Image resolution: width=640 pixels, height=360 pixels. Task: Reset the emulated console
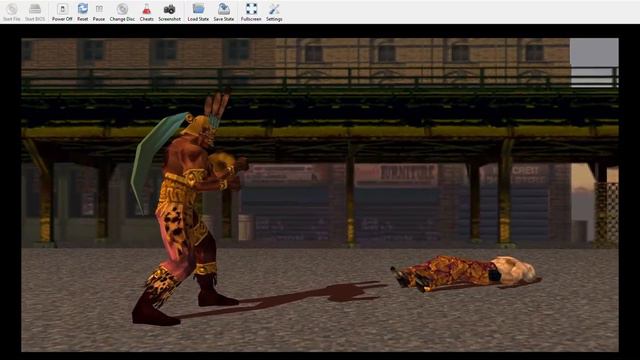point(82,12)
